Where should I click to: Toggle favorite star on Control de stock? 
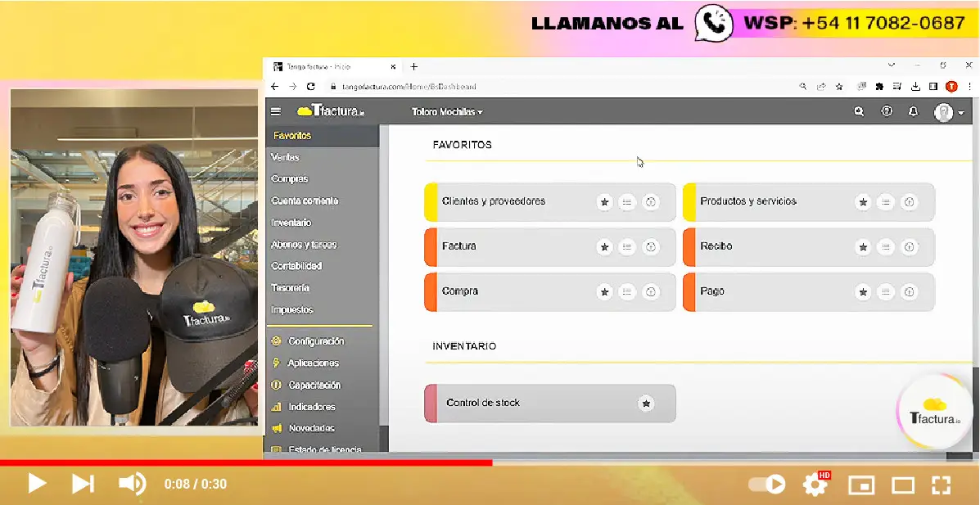point(646,404)
